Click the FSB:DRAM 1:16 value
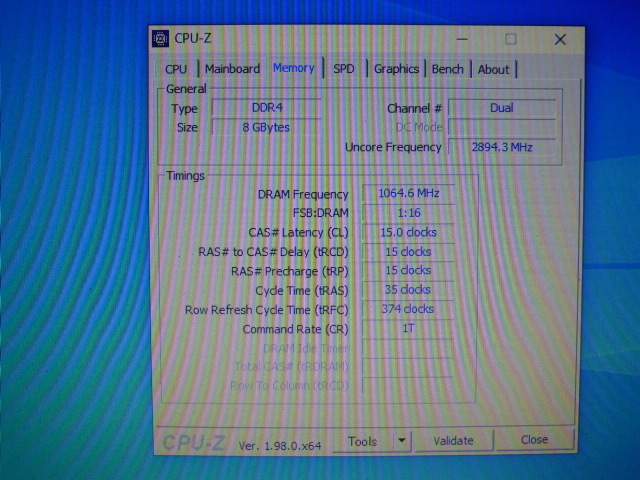Screen dimensions: 640x480 point(408,213)
